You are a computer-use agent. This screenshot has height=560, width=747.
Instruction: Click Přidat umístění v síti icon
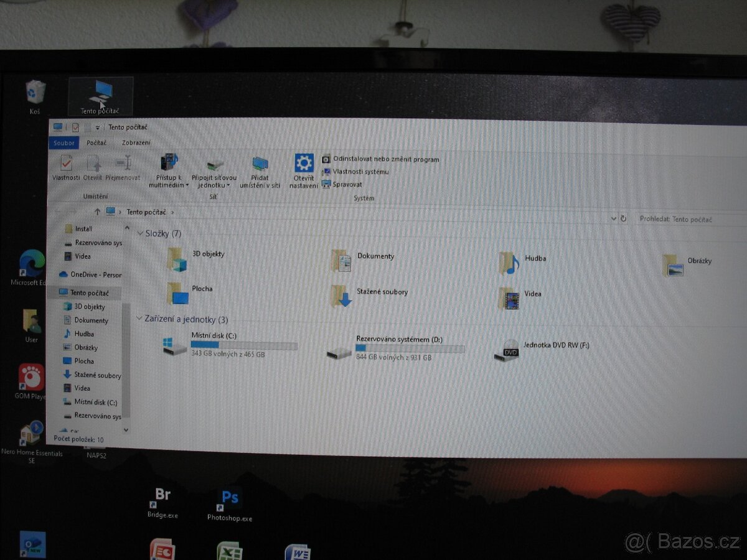[x=260, y=166]
